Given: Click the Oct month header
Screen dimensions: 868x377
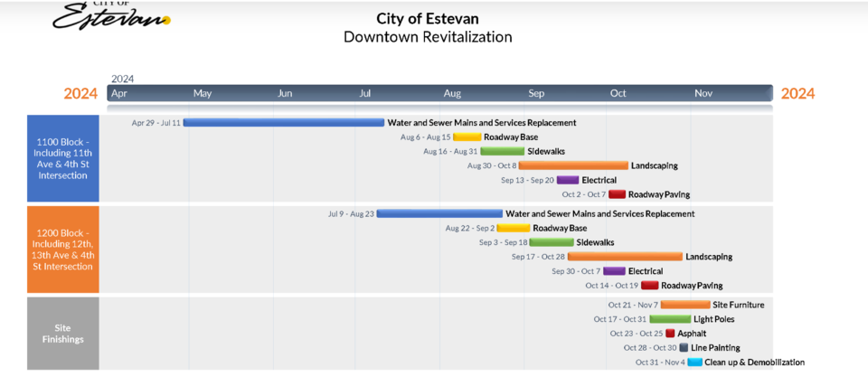Looking at the screenshot, I should click(x=618, y=93).
